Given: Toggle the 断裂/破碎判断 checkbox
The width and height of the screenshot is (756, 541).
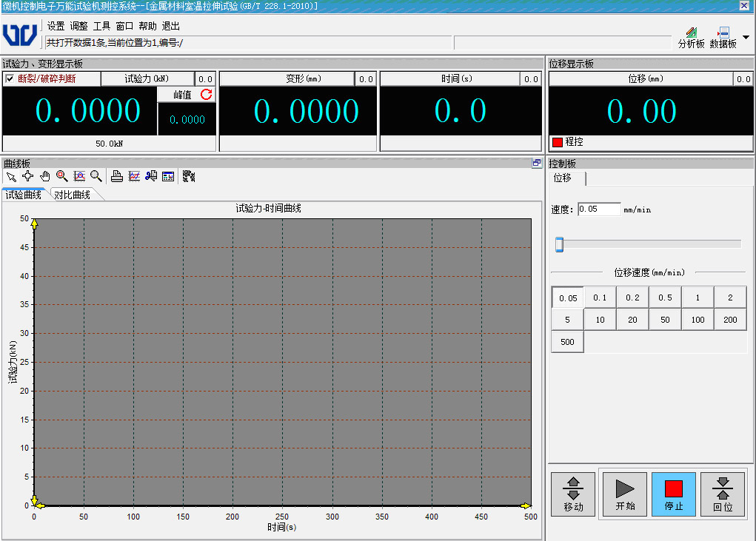Looking at the screenshot, I should (10, 78).
